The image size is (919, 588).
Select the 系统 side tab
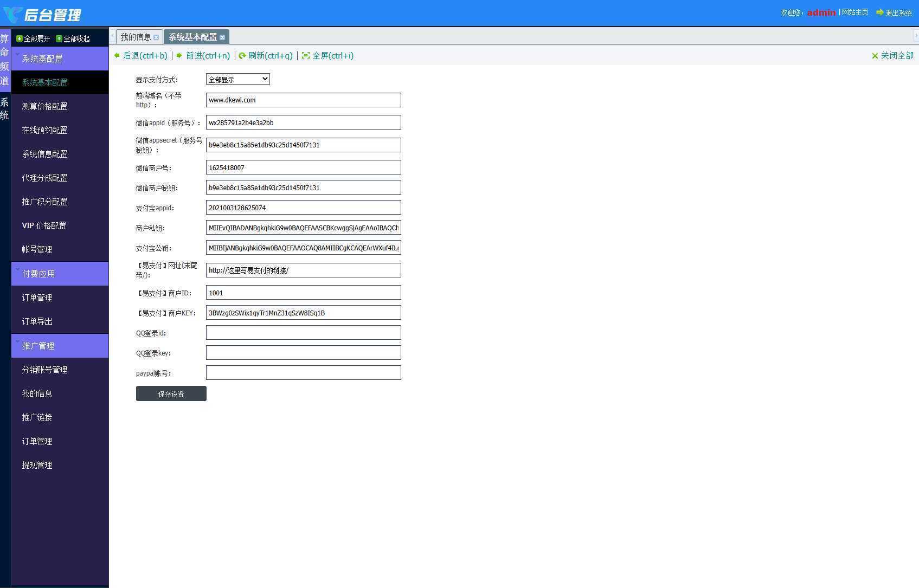tap(5, 109)
